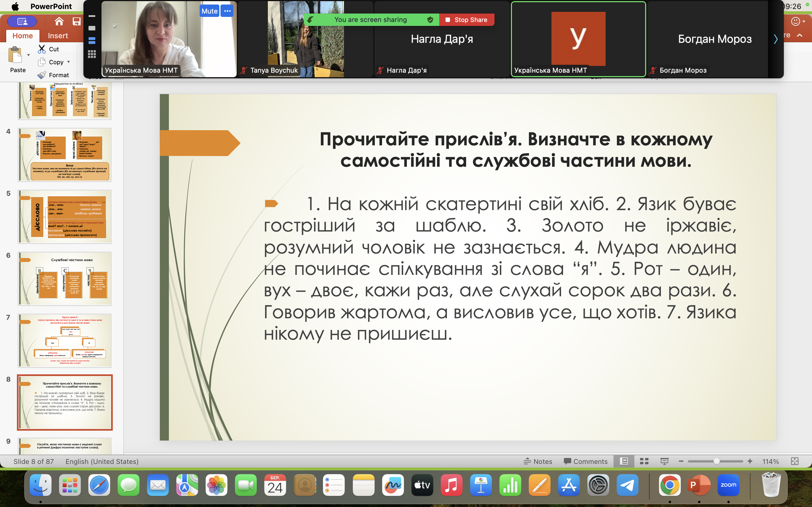This screenshot has width=812, height=507.
Task: Select slide 6 thumbnail Службові частини мови
Action: coord(64,279)
